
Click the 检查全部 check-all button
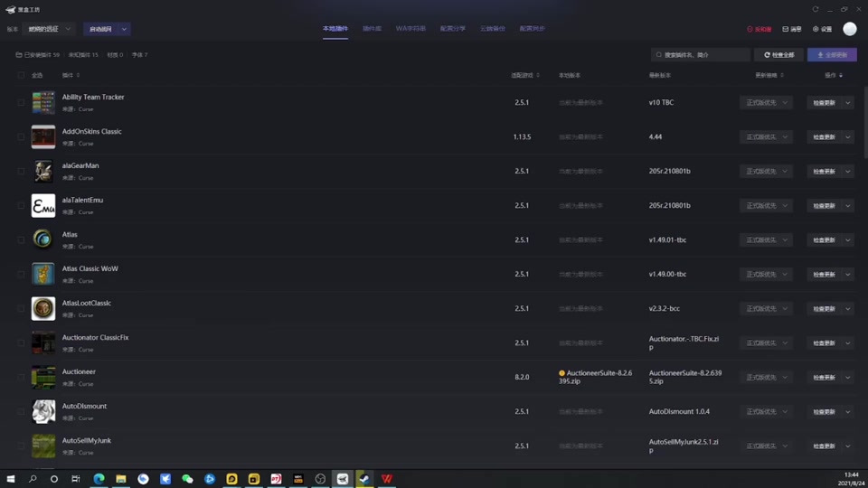point(778,55)
